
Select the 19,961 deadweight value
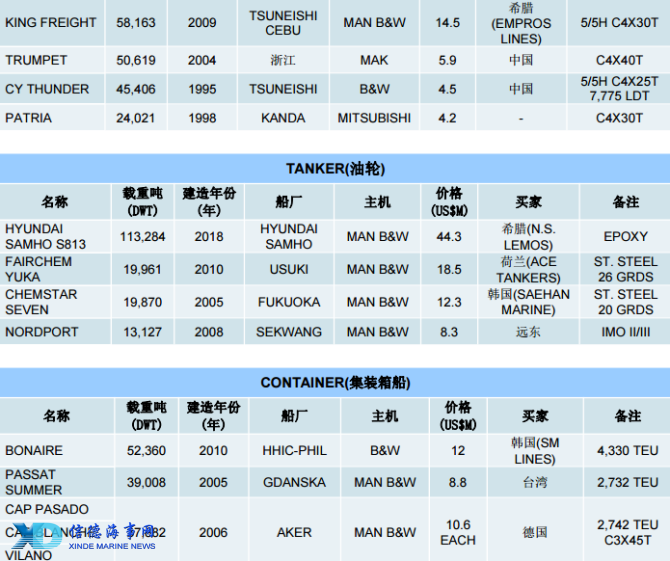coord(142,269)
